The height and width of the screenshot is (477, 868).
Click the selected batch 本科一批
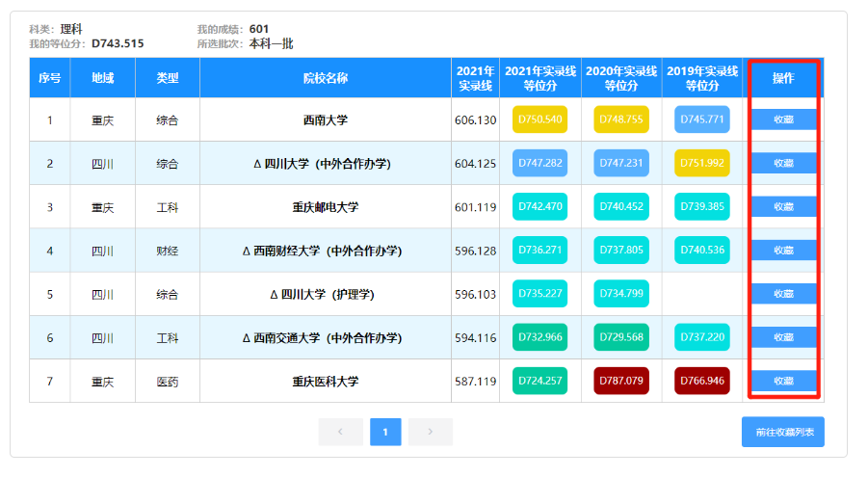pos(272,43)
